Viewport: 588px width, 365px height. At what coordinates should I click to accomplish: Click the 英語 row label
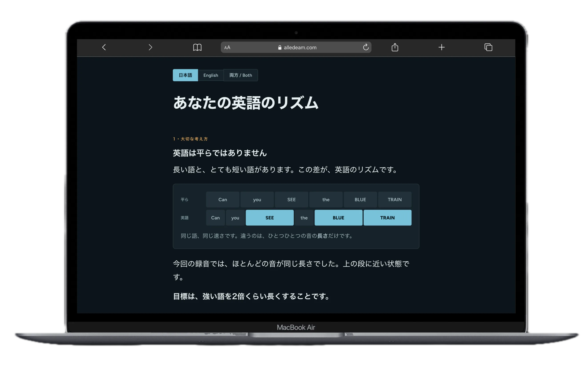pos(185,217)
